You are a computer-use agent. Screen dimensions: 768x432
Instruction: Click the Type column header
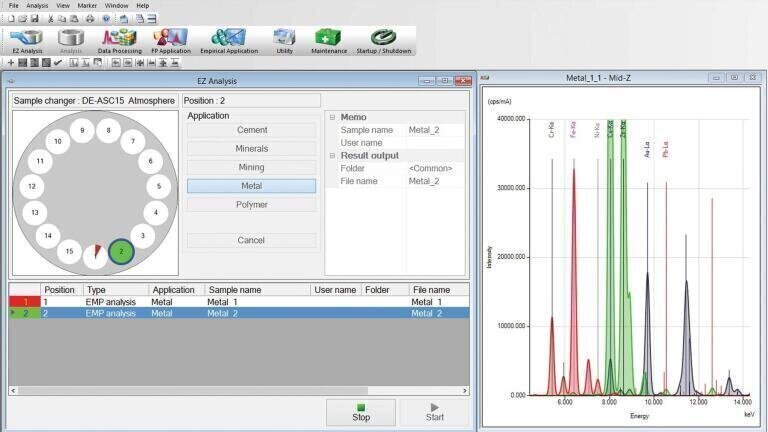coord(116,290)
